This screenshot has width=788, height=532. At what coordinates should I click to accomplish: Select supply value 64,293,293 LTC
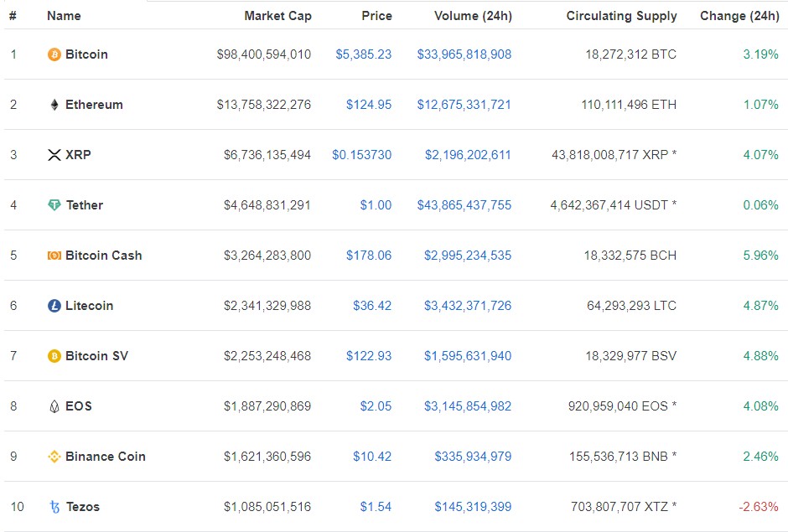(632, 306)
